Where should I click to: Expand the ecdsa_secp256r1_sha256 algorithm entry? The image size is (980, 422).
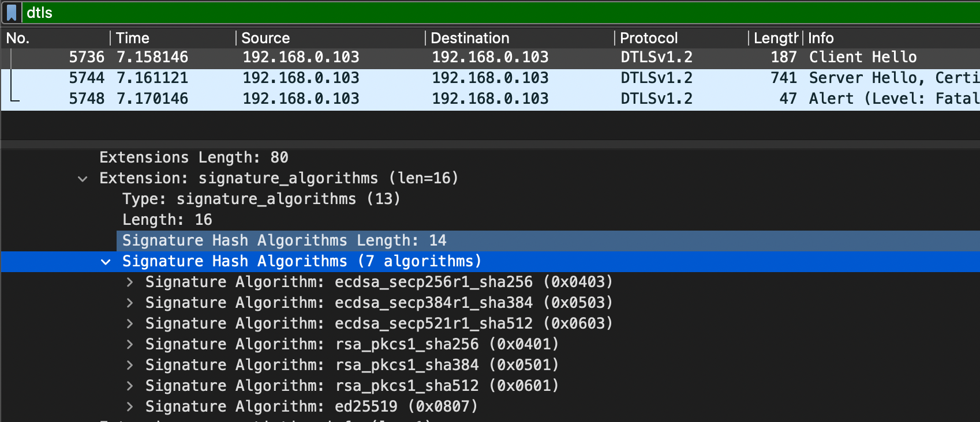pyautogui.click(x=129, y=282)
